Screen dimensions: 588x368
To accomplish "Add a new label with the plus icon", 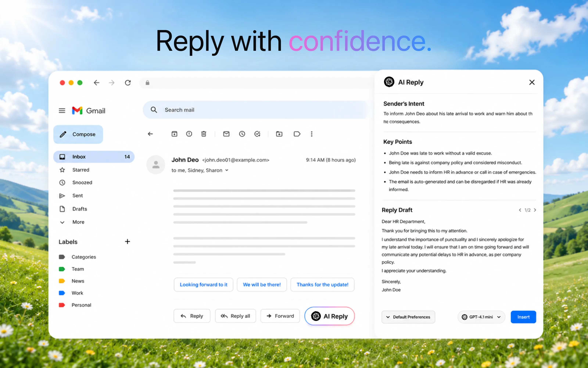I will point(127,241).
